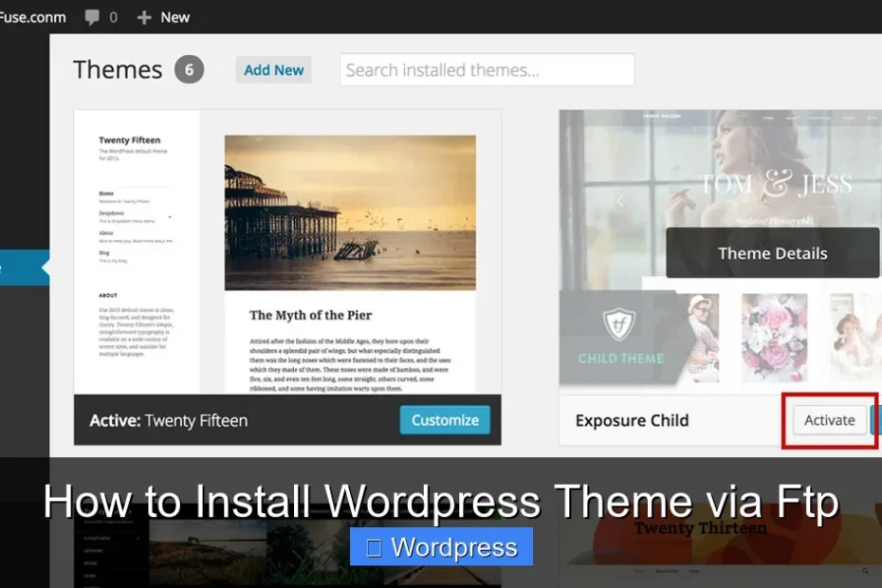Viewport: 882px width, 588px height.
Task: Click the Exposure Child theme name
Action: [632, 420]
